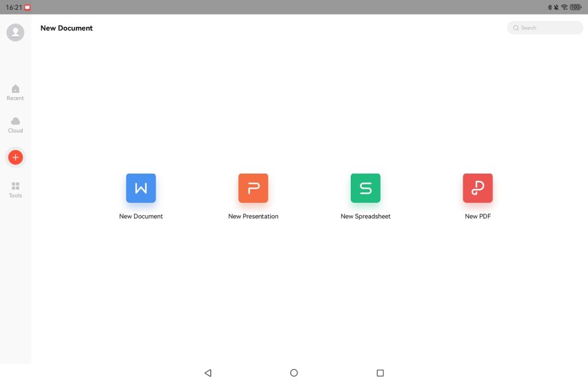Click inside the Search field
The image size is (588, 382).
click(x=545, y=28)
